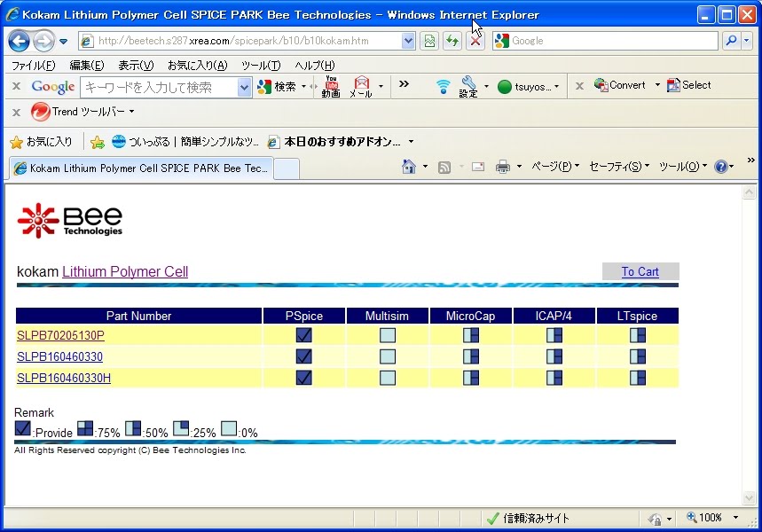The width and height of the screenshot is (762, 532).
Task: Stop loading with the red X icon
Action: [x=475, y=41]
